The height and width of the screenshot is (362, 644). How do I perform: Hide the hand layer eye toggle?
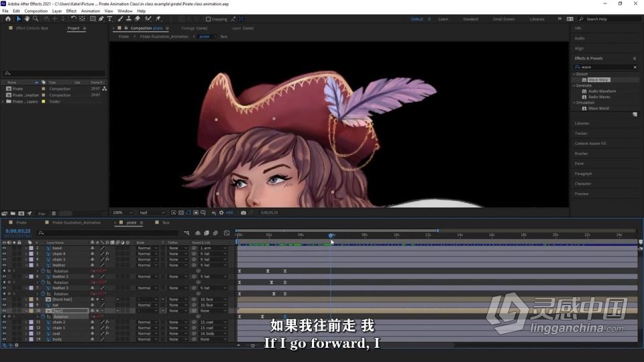point(5,248)
